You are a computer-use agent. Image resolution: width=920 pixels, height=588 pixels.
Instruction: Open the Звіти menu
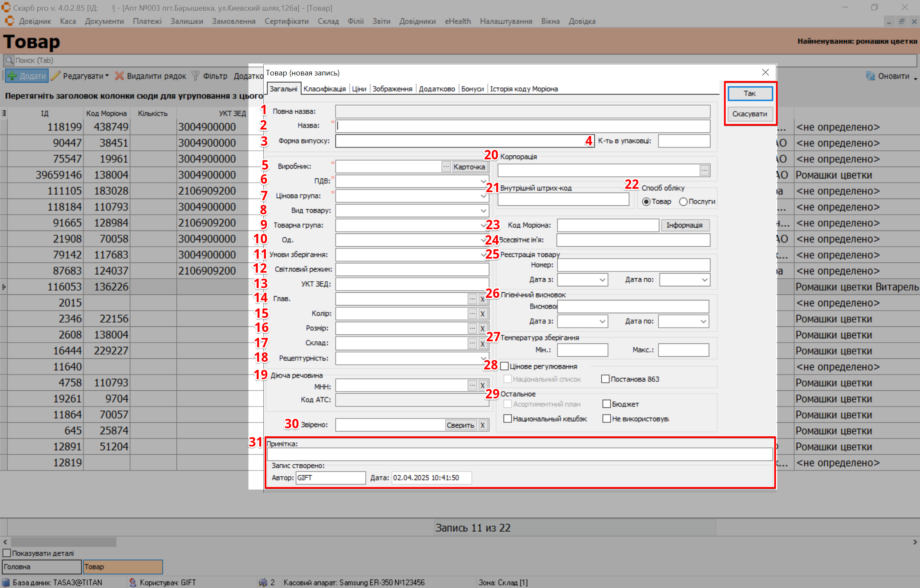point(381,21)
